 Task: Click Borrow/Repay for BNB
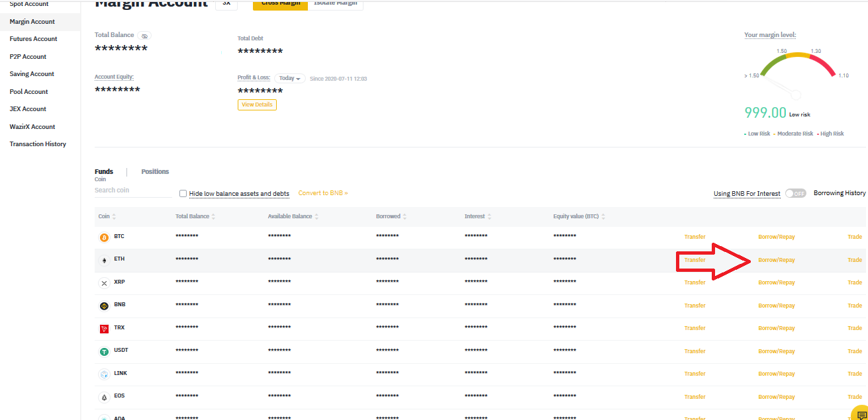click(777, 306)
